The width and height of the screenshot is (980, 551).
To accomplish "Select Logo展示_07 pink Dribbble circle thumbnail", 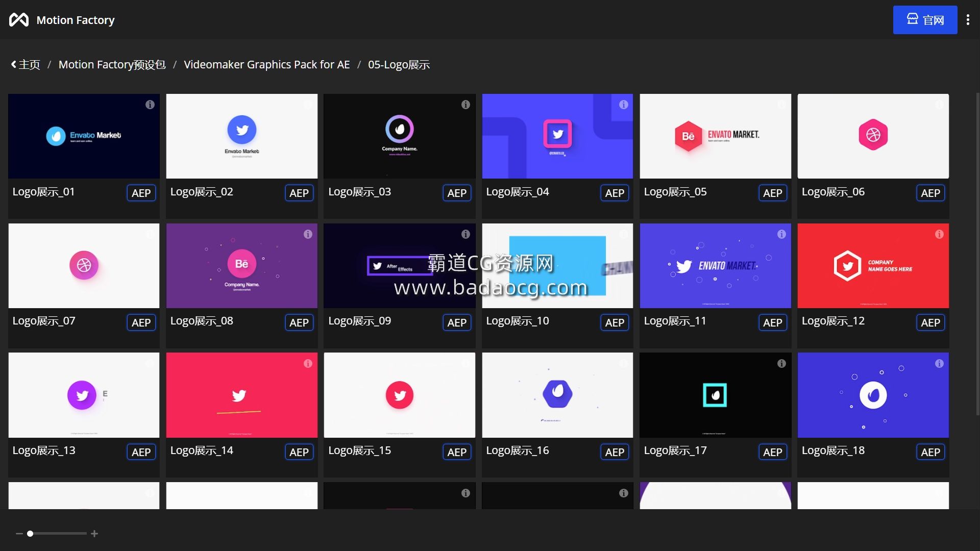I will 84,266.
